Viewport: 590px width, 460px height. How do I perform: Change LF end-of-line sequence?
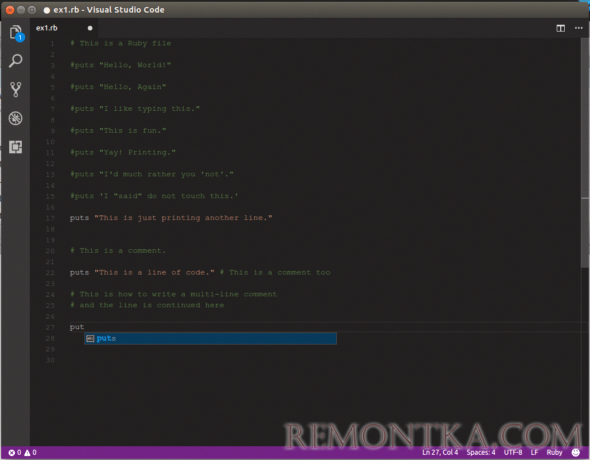pyautogui.click(x=534, y=452)
